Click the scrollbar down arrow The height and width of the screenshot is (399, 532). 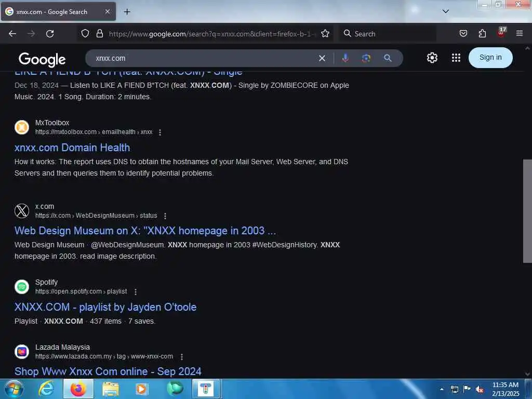click(x=527, y=374)
